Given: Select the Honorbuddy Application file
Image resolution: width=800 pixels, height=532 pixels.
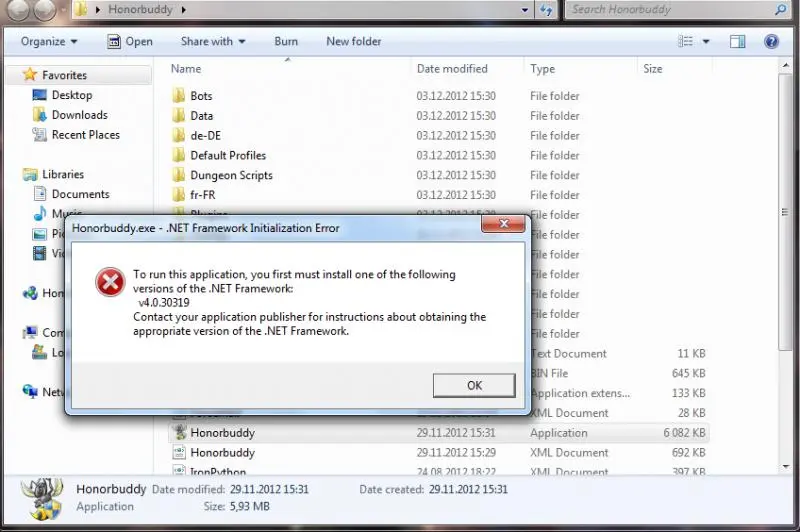Looking at the screenshot, I should coord(439,433).
